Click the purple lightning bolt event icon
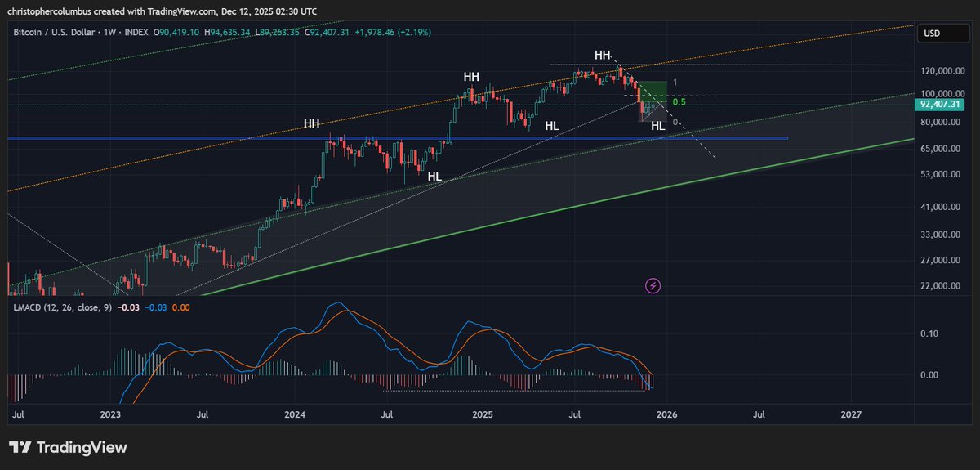 653,285
